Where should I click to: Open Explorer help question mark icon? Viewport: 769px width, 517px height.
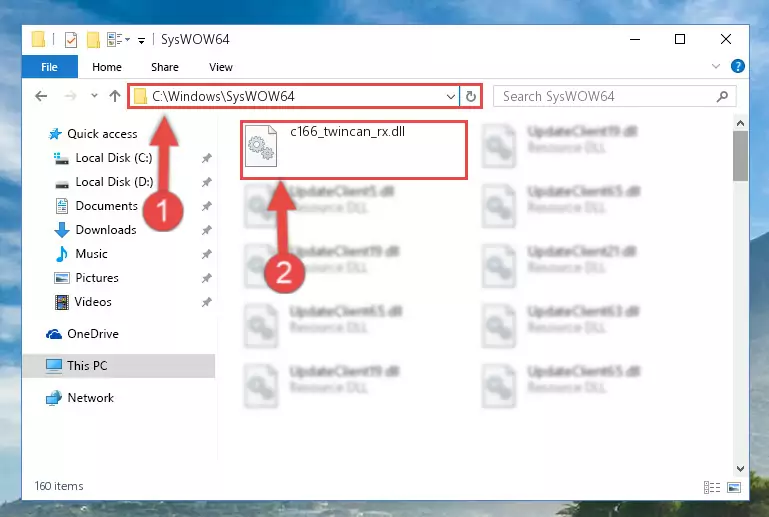click(737, 66)
